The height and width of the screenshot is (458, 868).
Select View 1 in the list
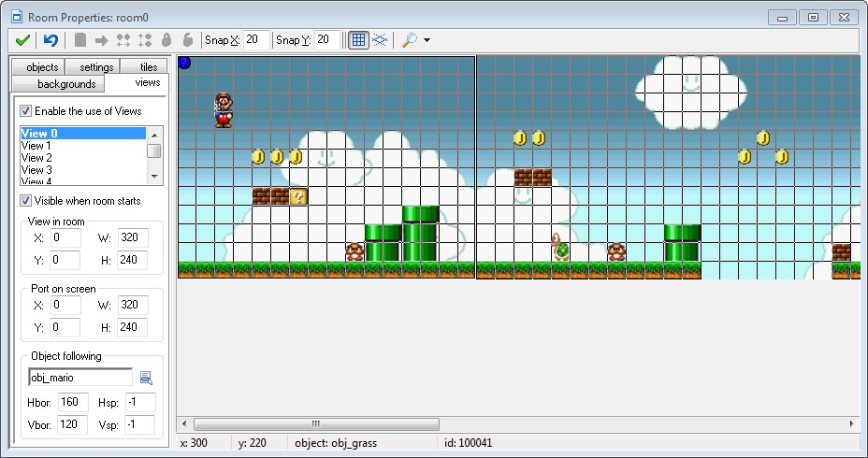tap(83, 146)
